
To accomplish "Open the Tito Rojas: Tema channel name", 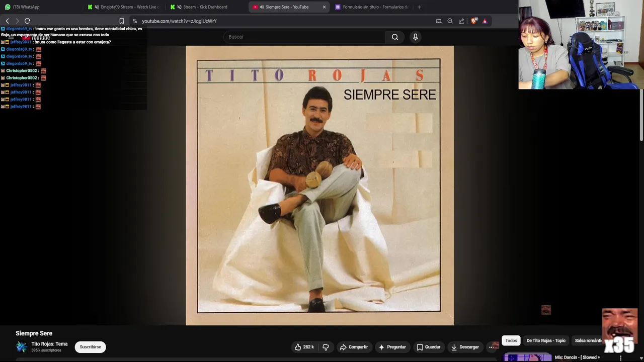I will click(x=49, y=344).
